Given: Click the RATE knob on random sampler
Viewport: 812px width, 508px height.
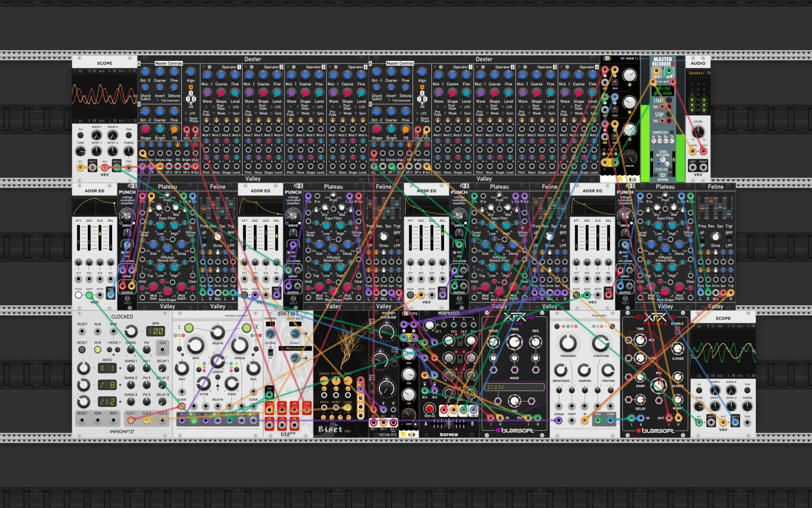Looking at the screenshot, I should pyautogui.click(x=196, y=346).
